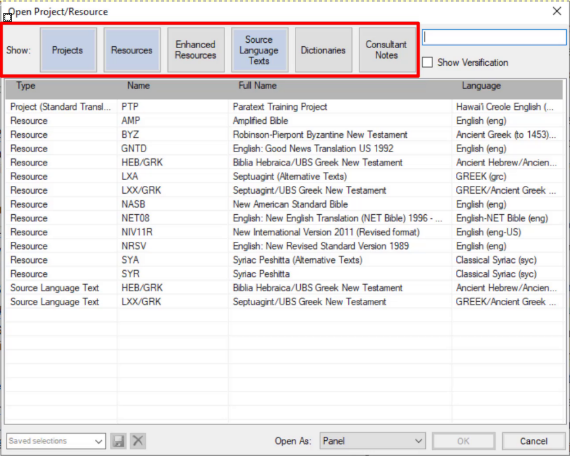Click the OK button
This screenshot has width=570, height=456.
tap(463, 441)
